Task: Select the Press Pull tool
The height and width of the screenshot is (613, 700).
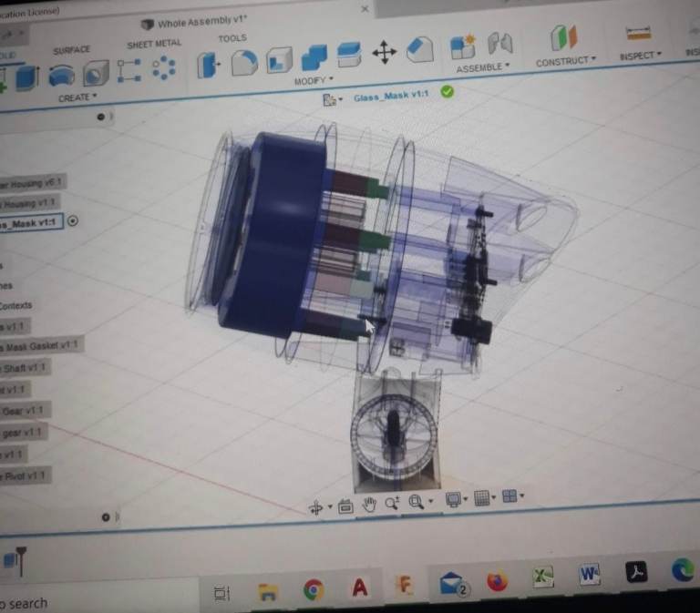Action: point(210,65)
